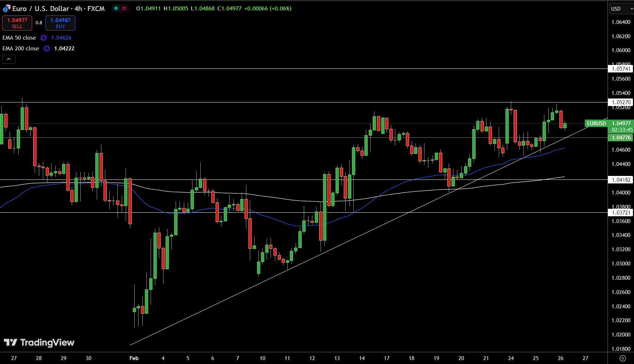
Task: Click the EMA 50 refresh icon
Action: coord(44,38)
